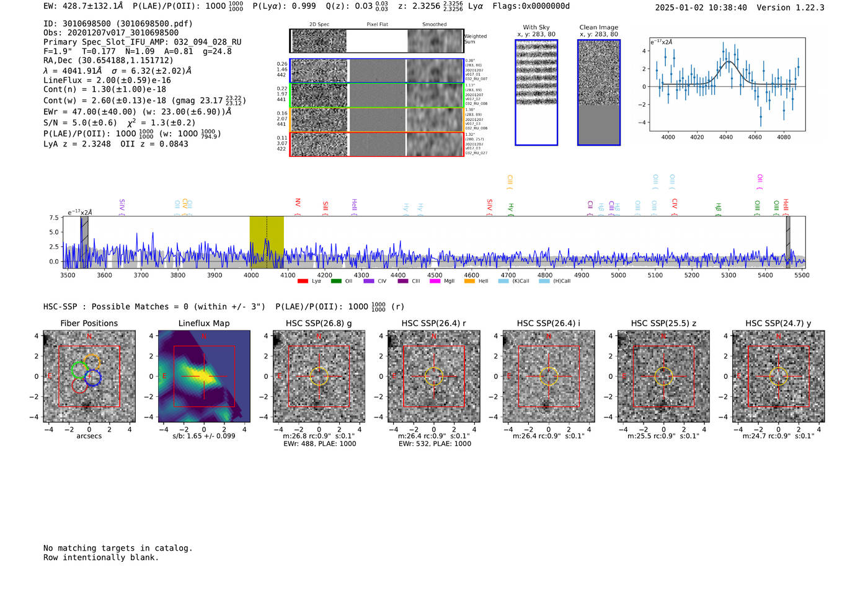Click the Clean Image fiber cutout
The image size is (868, 591).
(x=599, y=92)
